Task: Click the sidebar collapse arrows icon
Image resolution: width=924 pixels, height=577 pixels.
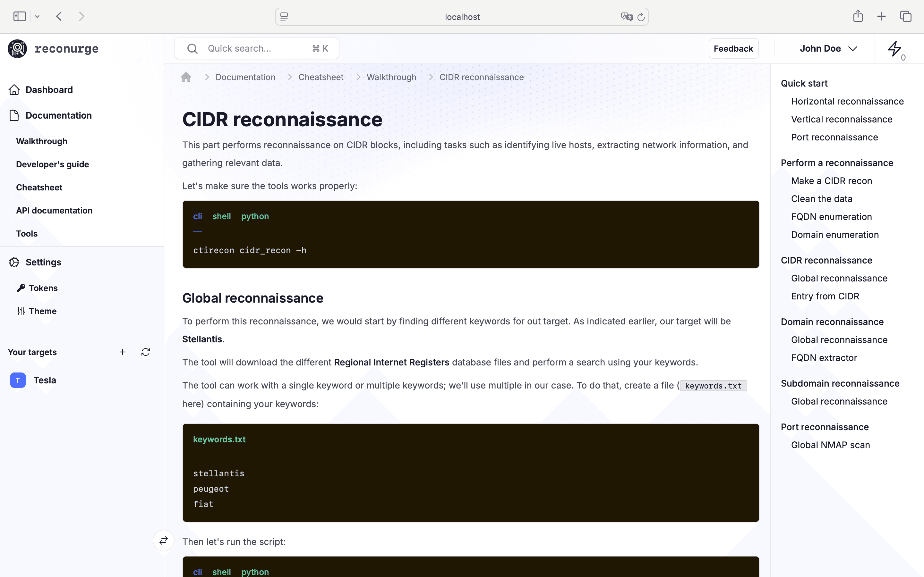Action: coord(164,540)
